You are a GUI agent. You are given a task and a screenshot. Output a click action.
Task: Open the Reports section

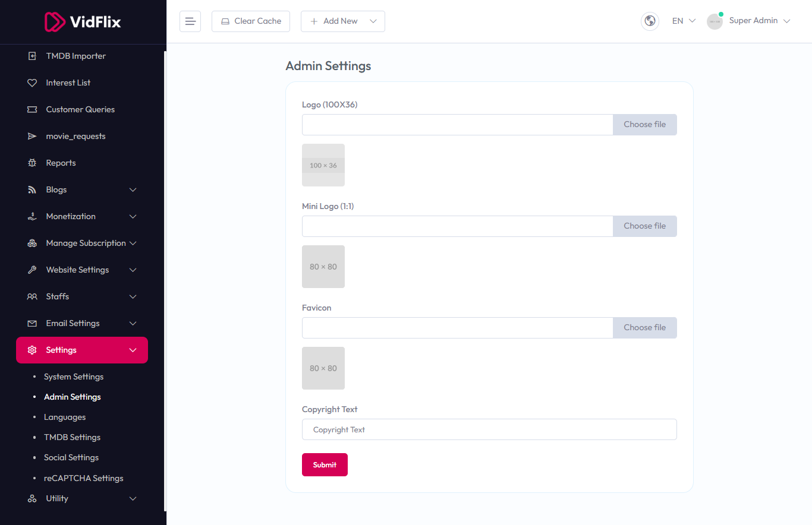[61, 163]
